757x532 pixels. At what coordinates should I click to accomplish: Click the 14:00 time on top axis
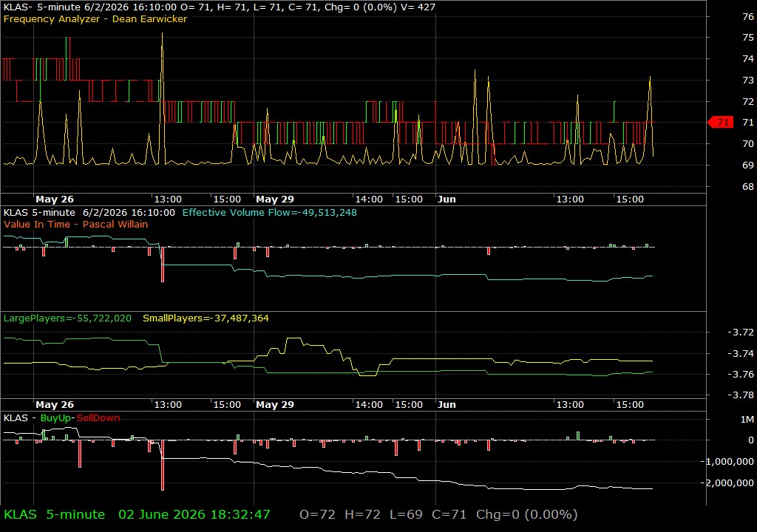point(369,199)
